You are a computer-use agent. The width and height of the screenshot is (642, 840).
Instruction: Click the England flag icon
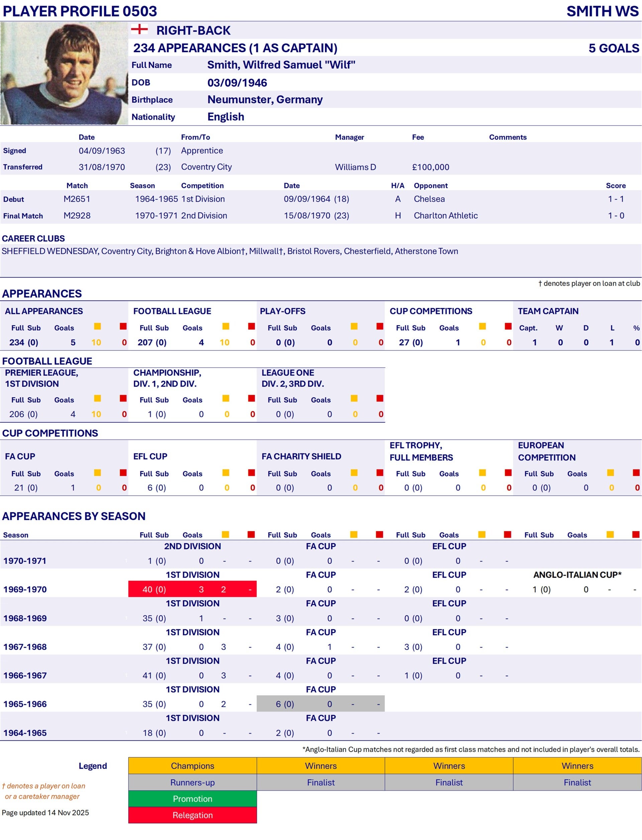pos(139,29)
